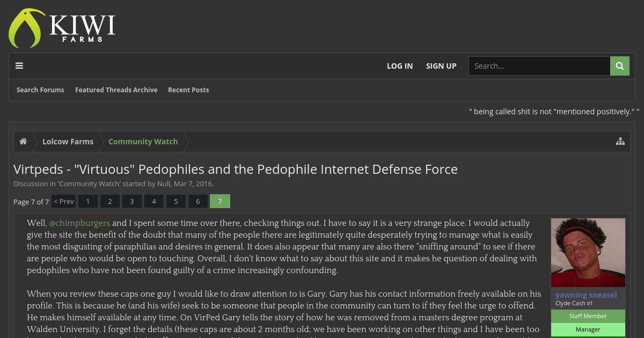Screen dimensions: 644x338
Task: Select current page 7 button
Action: pyautogui.click(x=220, y=201)
